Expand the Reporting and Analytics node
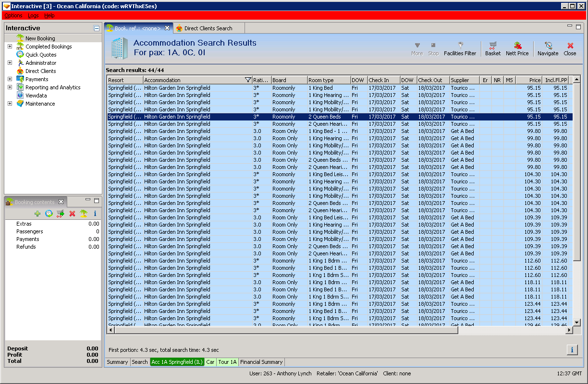Viewport: 588px width, 384px height. [10, 87]
